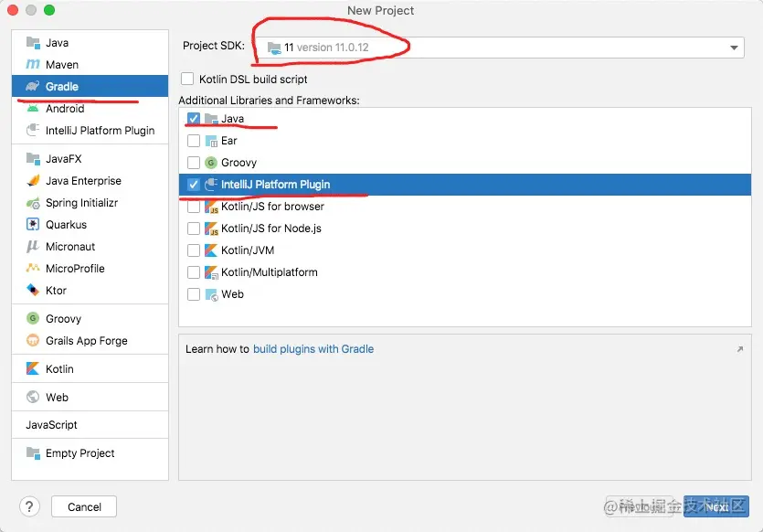Click the green macOS zoom window button
The width and height of the screenshot is (763, 532).
(x=49, y=10)
